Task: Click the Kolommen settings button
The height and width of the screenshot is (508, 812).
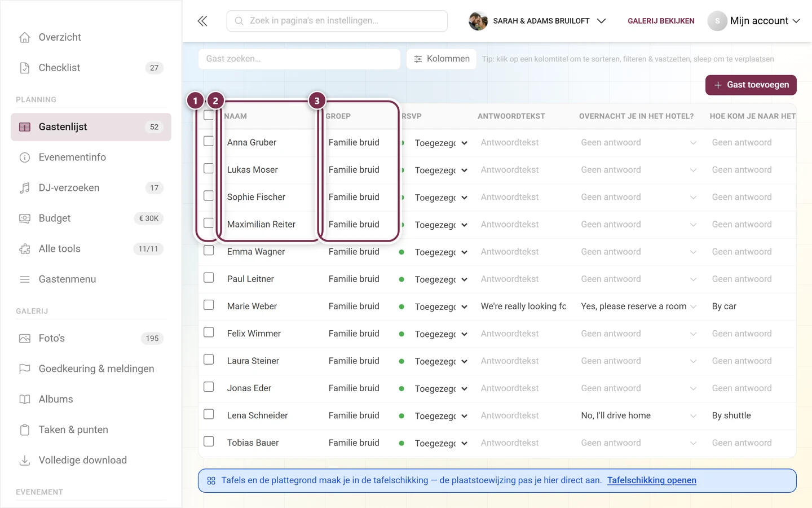Action: (442, 59)
